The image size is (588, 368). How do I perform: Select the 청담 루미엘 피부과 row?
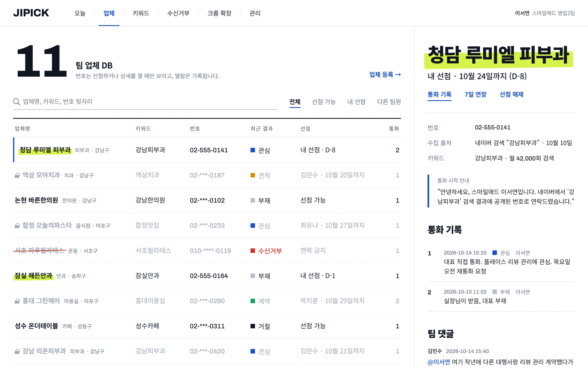coord(207,150)
